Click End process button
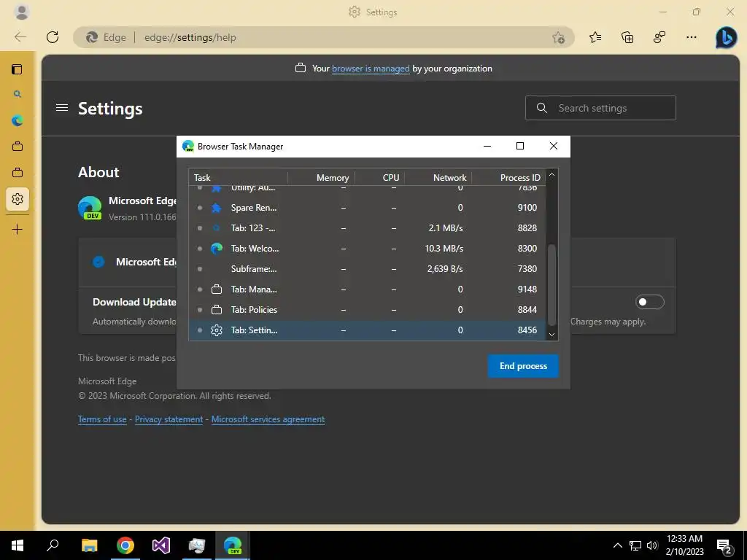This screenshot has height=560, width=747. coord(522,366)
